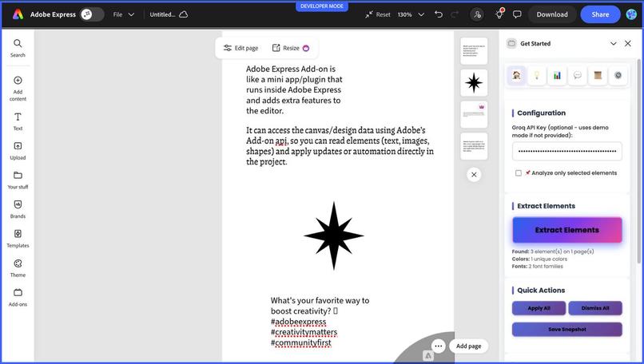The image size is (644, 364).
Task: Select the third page thumbnail with crown
Action: coord(474,114)
